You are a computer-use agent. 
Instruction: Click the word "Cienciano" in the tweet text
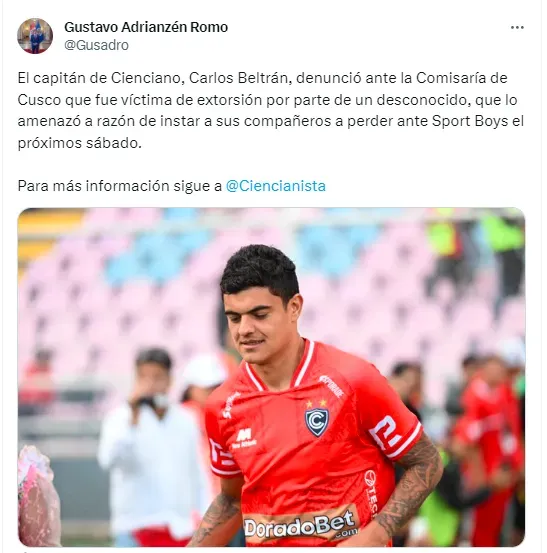(148, 78)
